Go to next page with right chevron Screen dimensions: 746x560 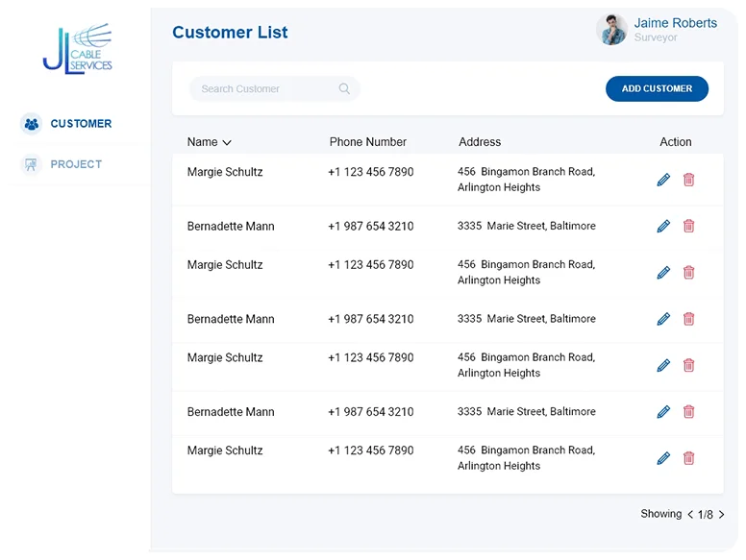click(722, 515)
